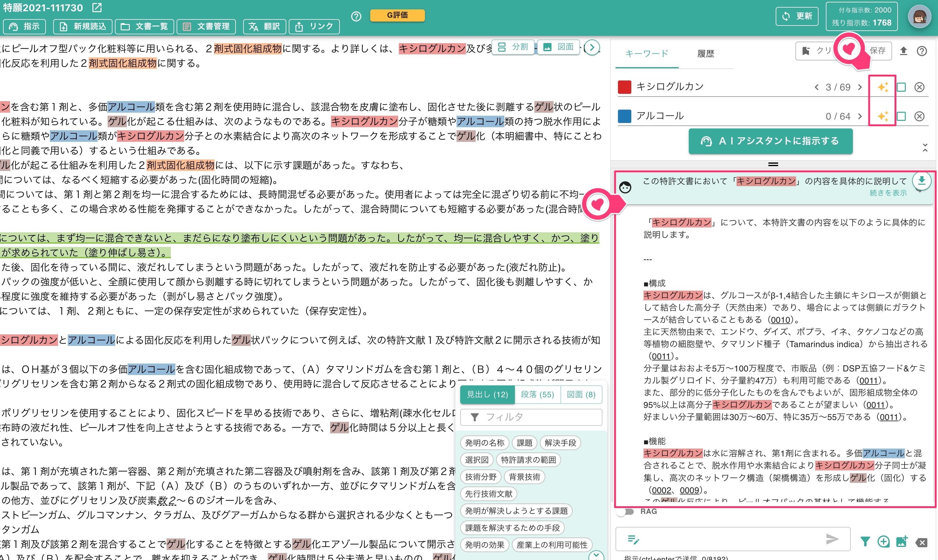Switch to the 履歴 tab

click(x=705, y=53)
